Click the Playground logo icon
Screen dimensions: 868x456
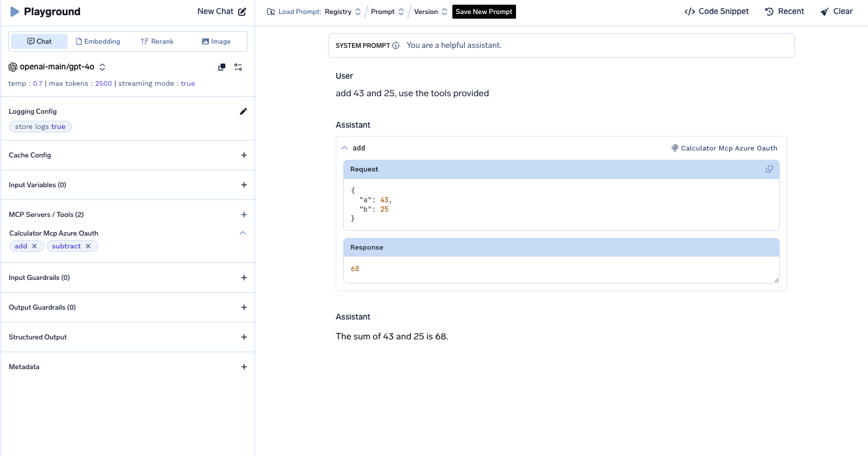point(15,12)
